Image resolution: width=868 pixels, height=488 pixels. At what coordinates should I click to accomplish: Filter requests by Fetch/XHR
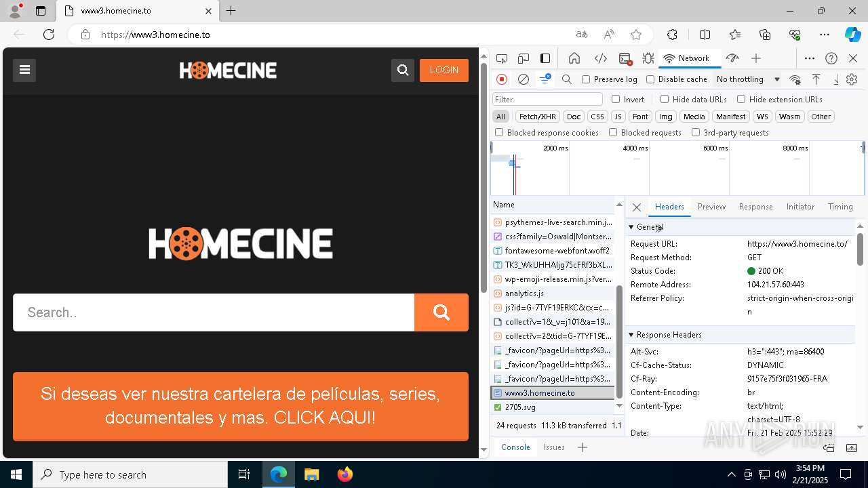pyautogui.click(x=538, y=117)
